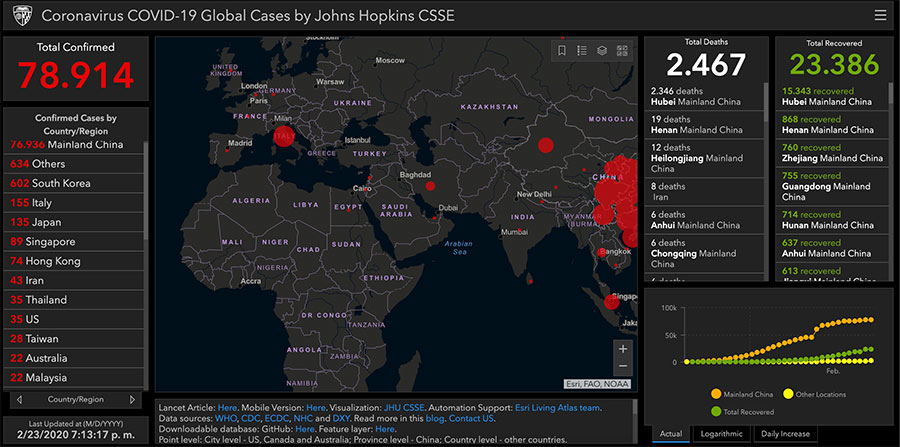Zoom in with the map plus button
The height and width of the screenshot is (447, 900).
point(623,349)
